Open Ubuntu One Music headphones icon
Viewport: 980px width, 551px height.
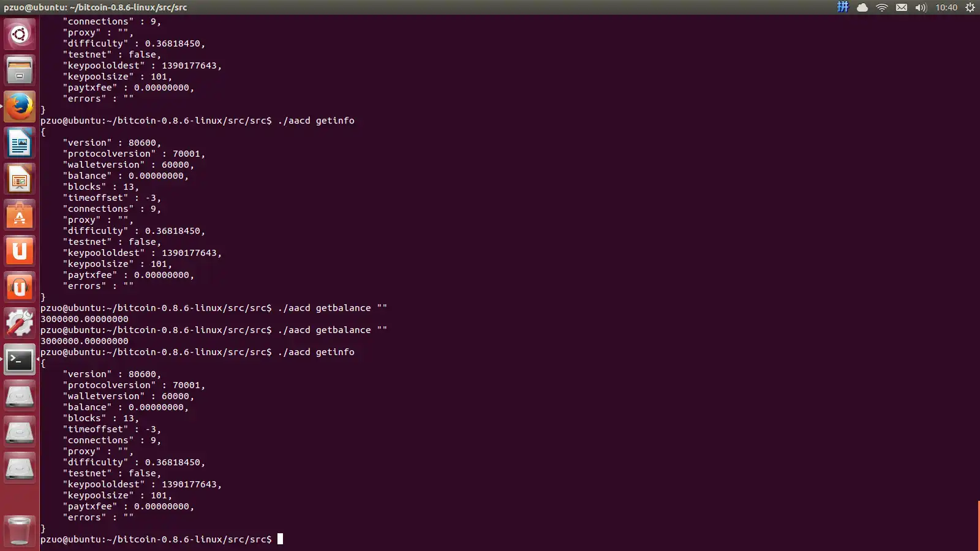pyautogui.click(x=20, y=287)
